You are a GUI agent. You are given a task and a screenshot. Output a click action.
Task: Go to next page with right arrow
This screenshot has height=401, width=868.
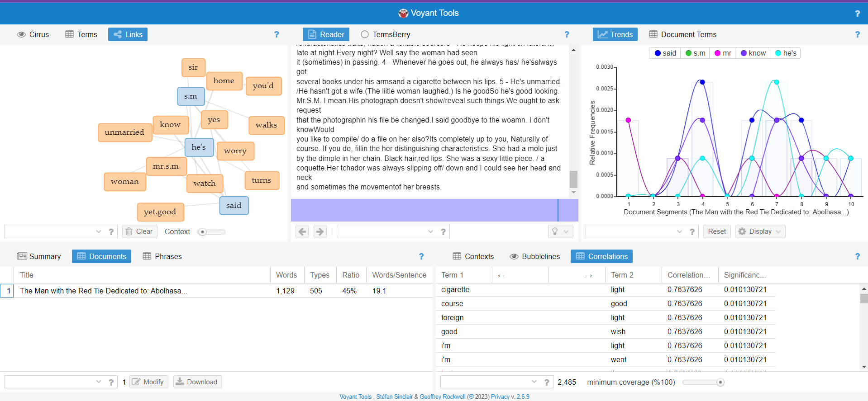320,231
